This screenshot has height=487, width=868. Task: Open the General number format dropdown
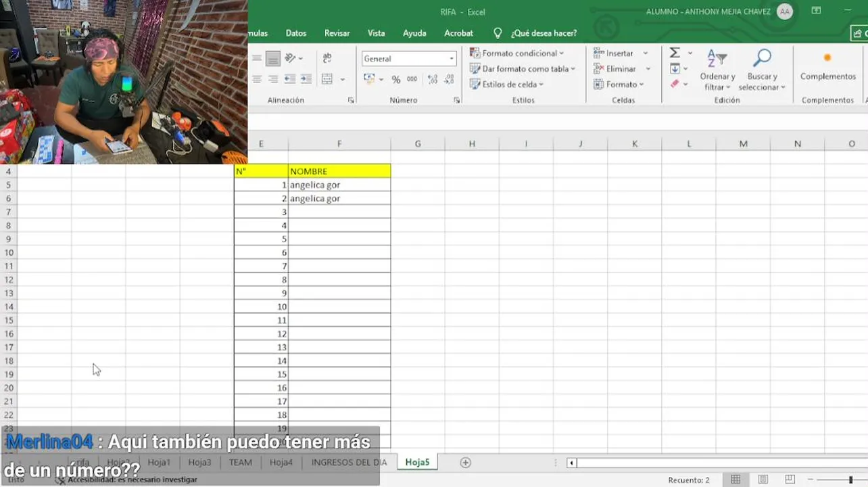[x=452, y=59]
